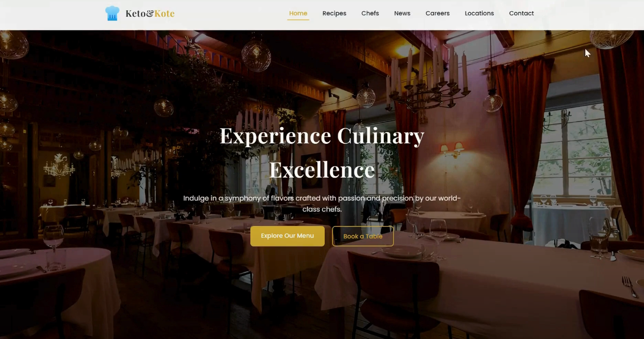Screen dimensions: 644x339
Task: Click the gold "Kote" part of the logo
Action: pyautogui.click(x=164, y=14)
